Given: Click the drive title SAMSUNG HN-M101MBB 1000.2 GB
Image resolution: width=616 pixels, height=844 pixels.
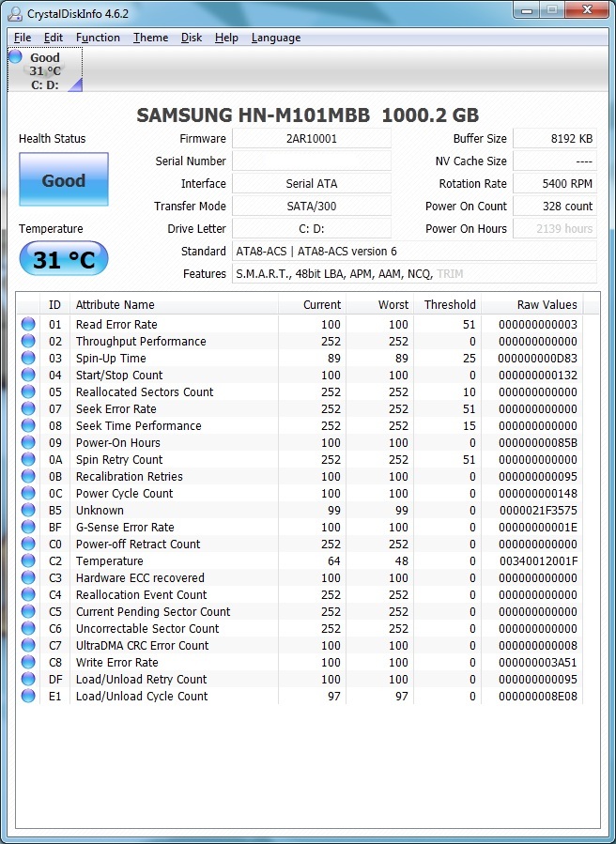Looking at the screenshot, I should [307, 115].
